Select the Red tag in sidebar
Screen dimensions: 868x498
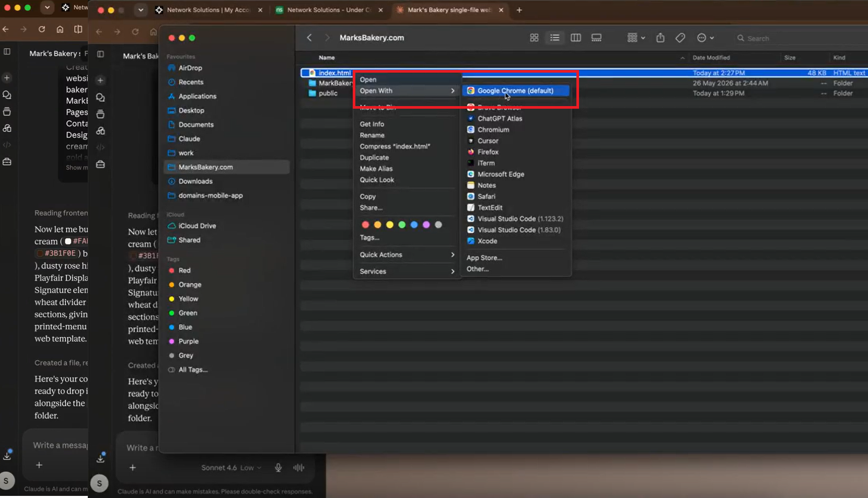[x=184, y=270]
